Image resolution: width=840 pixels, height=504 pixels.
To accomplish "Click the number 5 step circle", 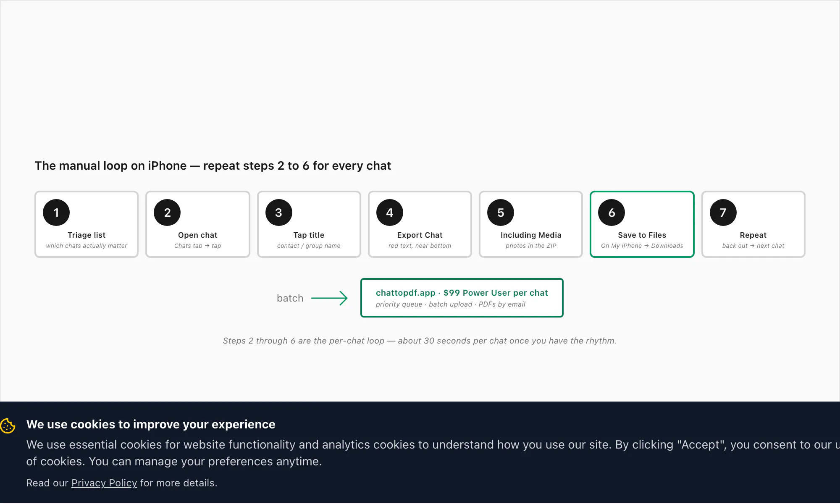I will 500,213.
